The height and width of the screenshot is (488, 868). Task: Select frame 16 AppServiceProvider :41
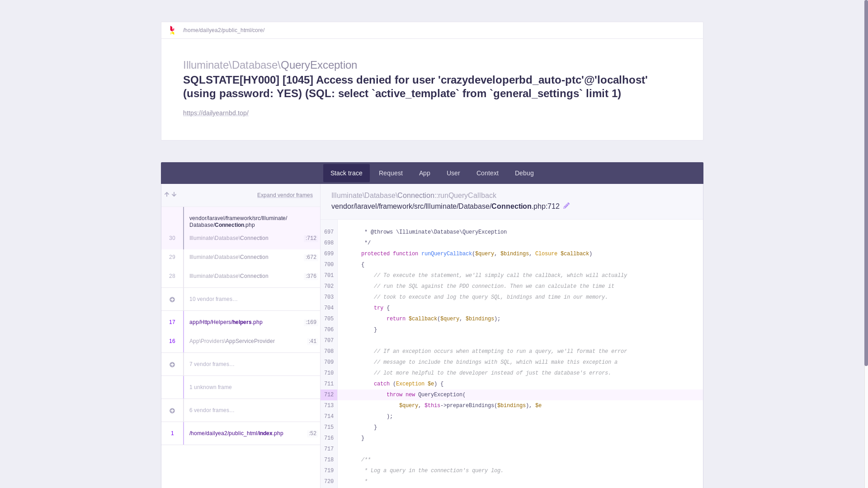tap(241, 341)
